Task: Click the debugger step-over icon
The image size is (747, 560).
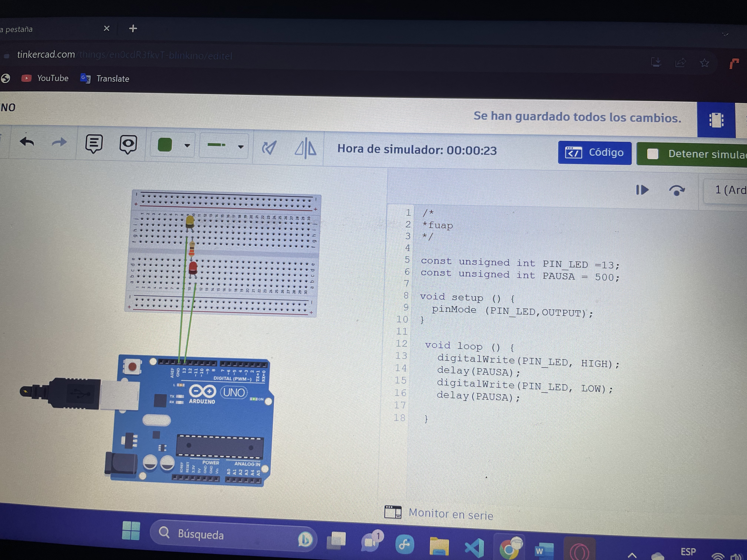Action: [676, 191]
